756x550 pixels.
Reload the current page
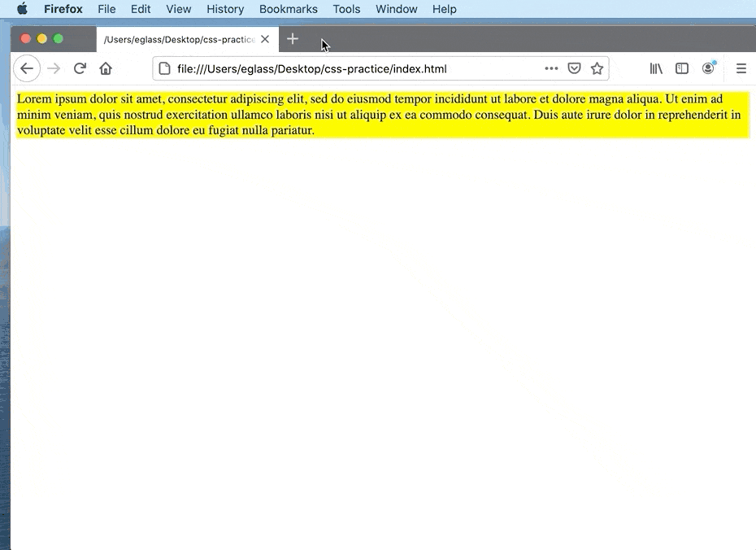point(80,68)
